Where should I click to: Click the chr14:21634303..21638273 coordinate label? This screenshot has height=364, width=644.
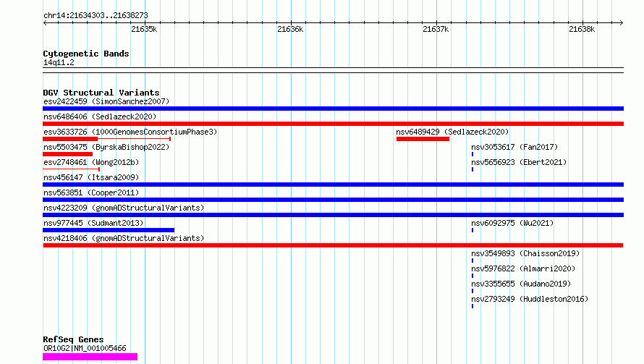point(96,15)
